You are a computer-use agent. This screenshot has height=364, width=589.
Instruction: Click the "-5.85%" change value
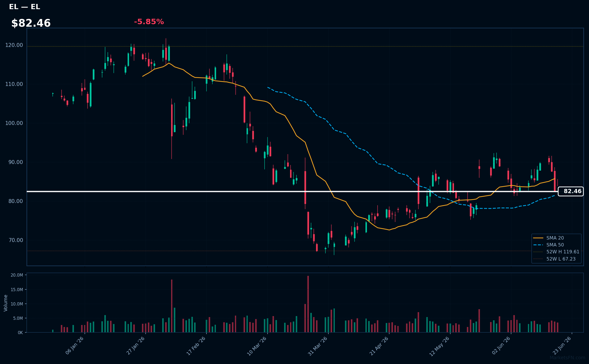point(149,22)
